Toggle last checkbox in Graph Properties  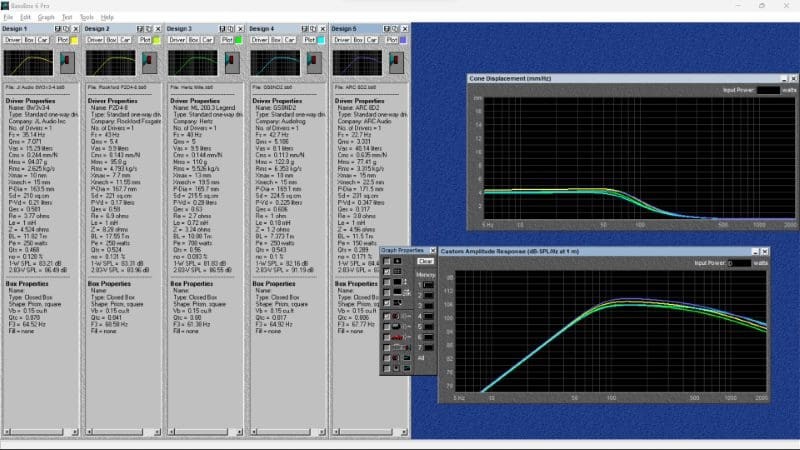pyautogui.click(x=387, y=368)
